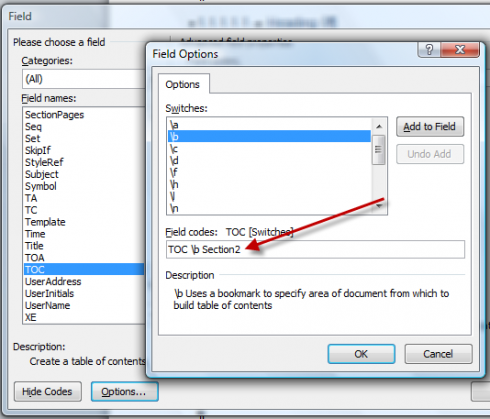Click the Switches list scrollbar thumb
490x419 pixels.
click(379, 150)
